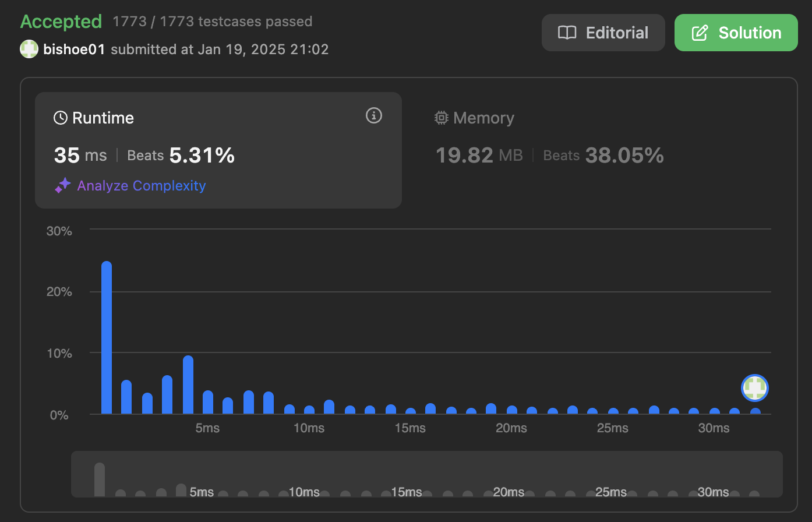Viewport: 812px width, 522px height.
Task: Click the '1773 / 1773 testcases passed' text
Action: 213,22
